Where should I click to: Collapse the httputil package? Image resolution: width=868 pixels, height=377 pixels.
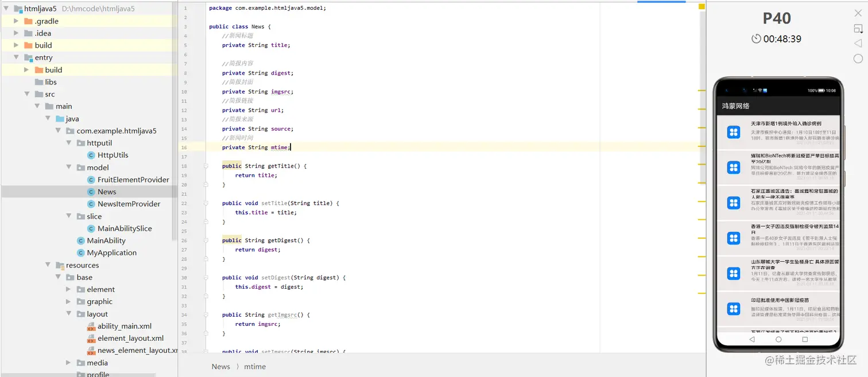[x=69, y=143]
